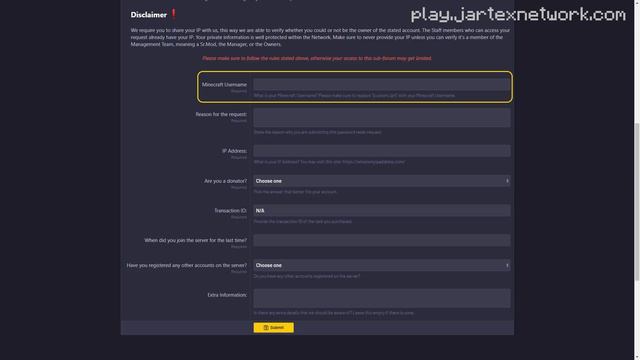Image resolution: width=640 pixels, height=360 pixels.
Task: Click the help text under Transaction ID field
Action: click(x=302, y=222)
